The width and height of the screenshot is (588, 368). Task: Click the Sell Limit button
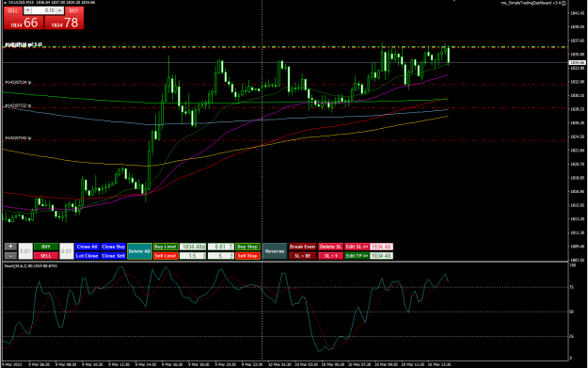click(166, 256)
